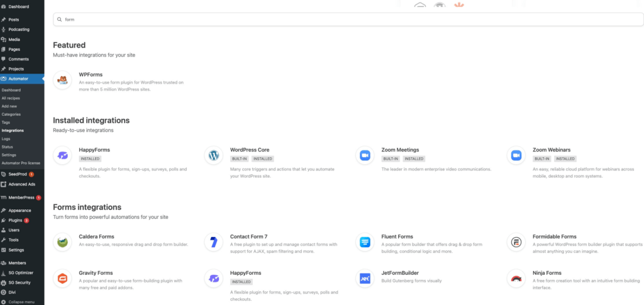Open the Contact Form 7 title

point(249,237)
